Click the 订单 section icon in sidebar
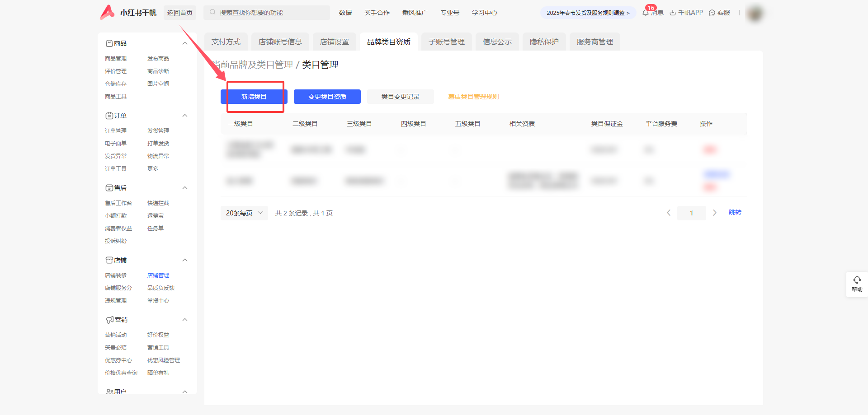This screenshot has width=868, height=415. tap(109, 116)
